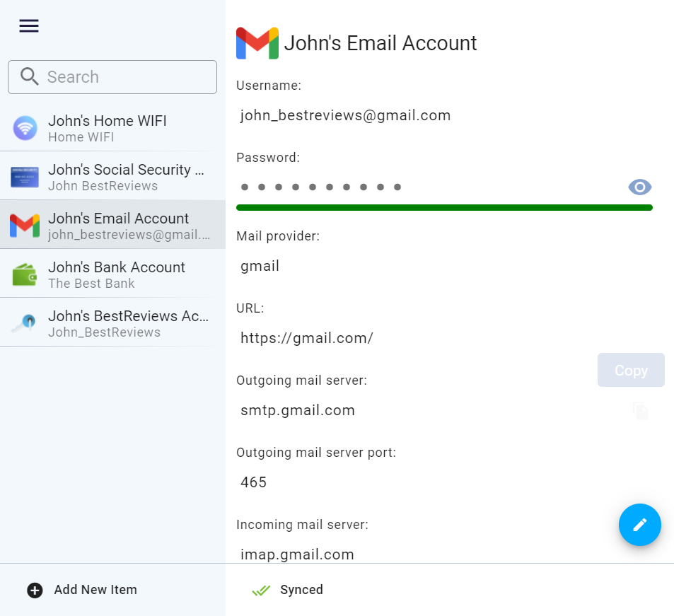Select John's Bank Account entry in sidebar
Screen dimensions: 674x616
(113, 274)
